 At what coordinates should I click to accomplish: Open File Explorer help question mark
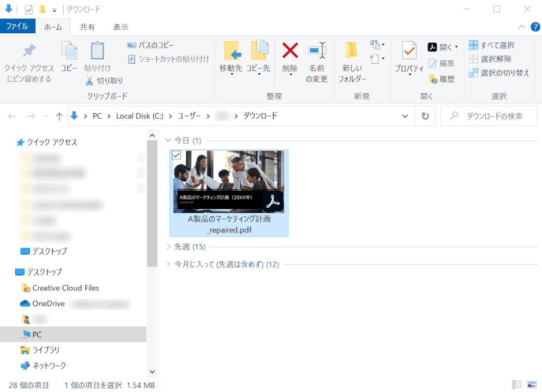535,26
